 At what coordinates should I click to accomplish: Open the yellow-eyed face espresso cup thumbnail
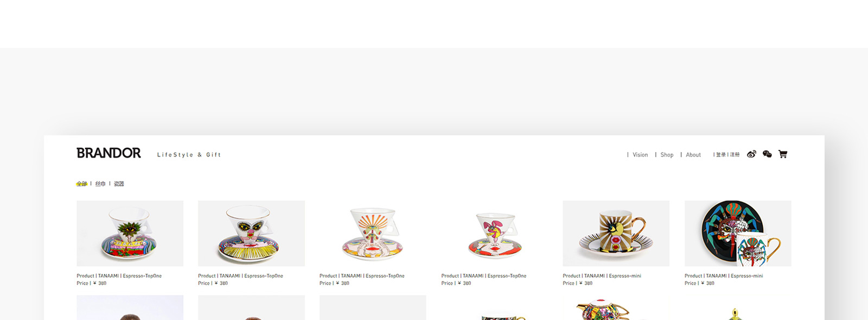tap(251, 234)
